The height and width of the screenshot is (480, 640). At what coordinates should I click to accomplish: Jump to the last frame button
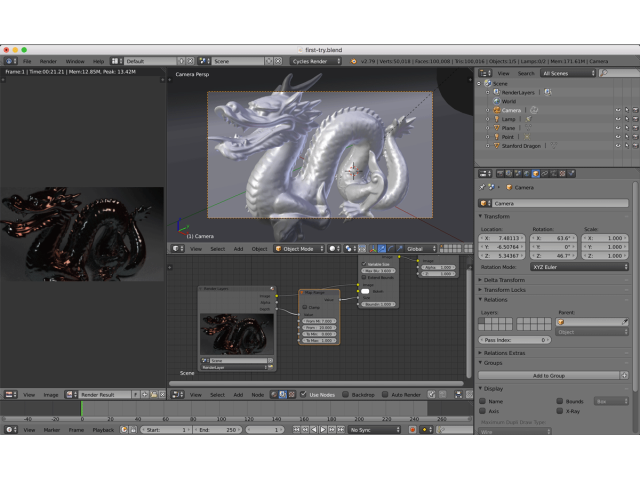click(340, 430)
